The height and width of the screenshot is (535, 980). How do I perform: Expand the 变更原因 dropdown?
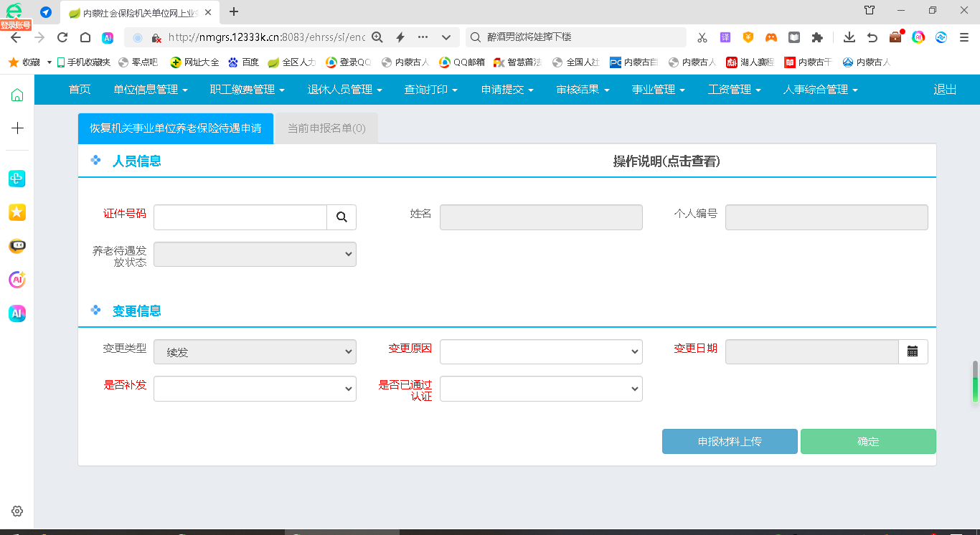coord(541,351)
